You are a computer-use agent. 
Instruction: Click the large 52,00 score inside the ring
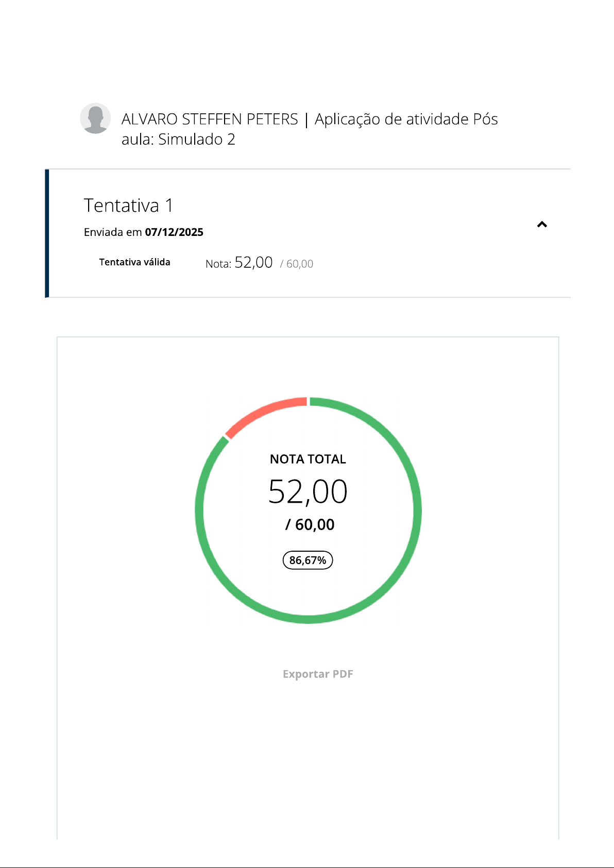coord(308,491)
